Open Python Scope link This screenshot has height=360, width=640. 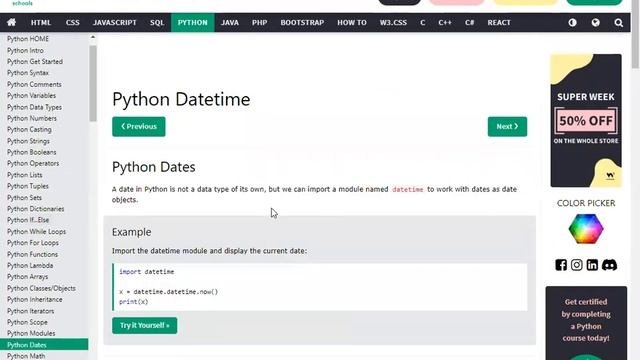click(x=27, y=322)
